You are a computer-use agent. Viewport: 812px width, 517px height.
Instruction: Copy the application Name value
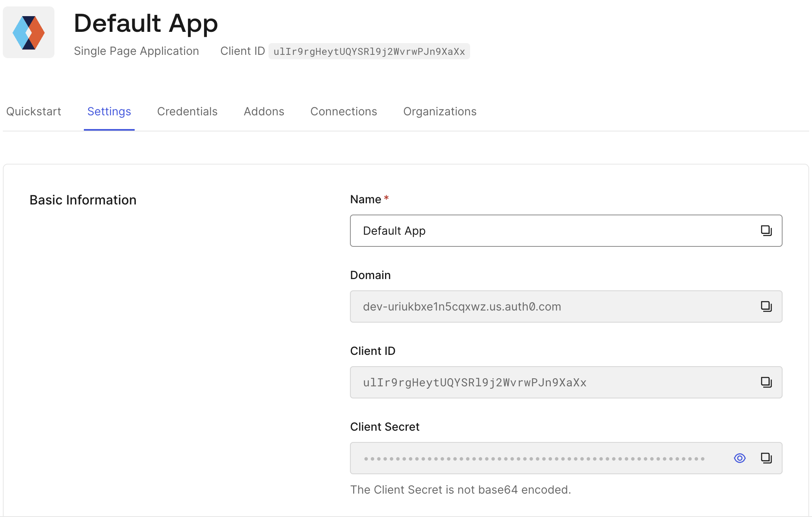point(766,231)
